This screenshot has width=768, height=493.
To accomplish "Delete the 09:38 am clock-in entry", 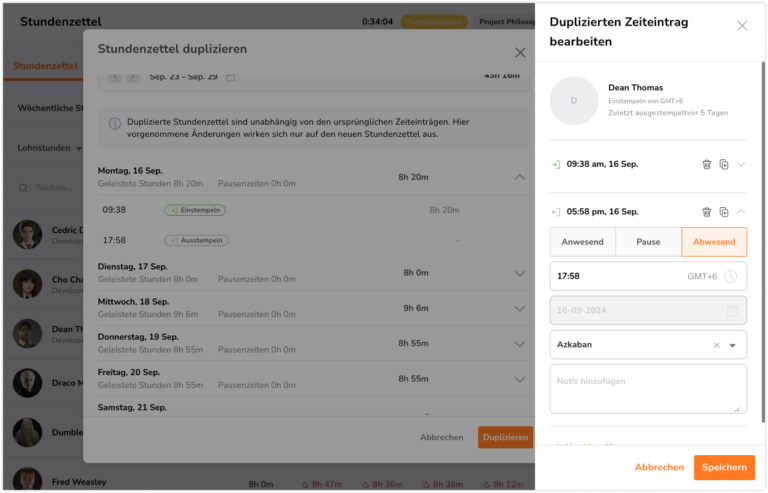I will [706, 164].
